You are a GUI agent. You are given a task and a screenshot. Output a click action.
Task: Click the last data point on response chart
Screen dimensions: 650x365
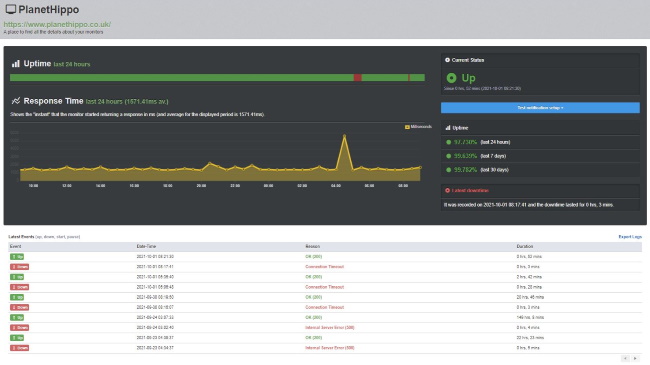point(420,168)
